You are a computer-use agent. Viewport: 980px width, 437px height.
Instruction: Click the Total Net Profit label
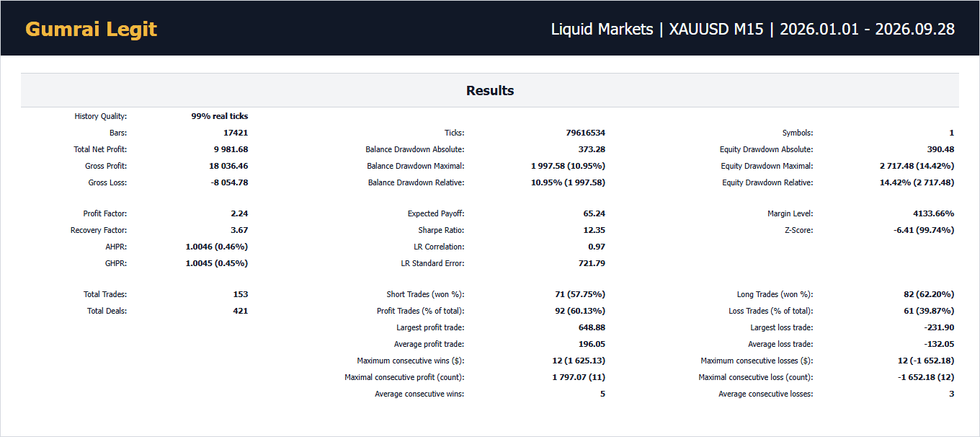pos(101,149)
